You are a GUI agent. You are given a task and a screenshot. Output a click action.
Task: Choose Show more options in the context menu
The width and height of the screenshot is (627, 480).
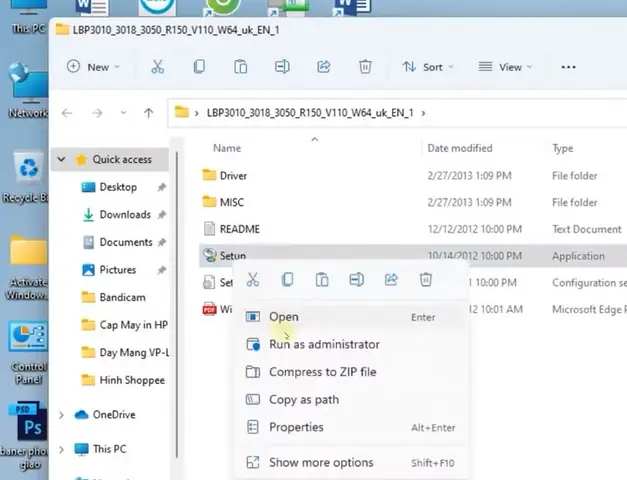[321, 463]
